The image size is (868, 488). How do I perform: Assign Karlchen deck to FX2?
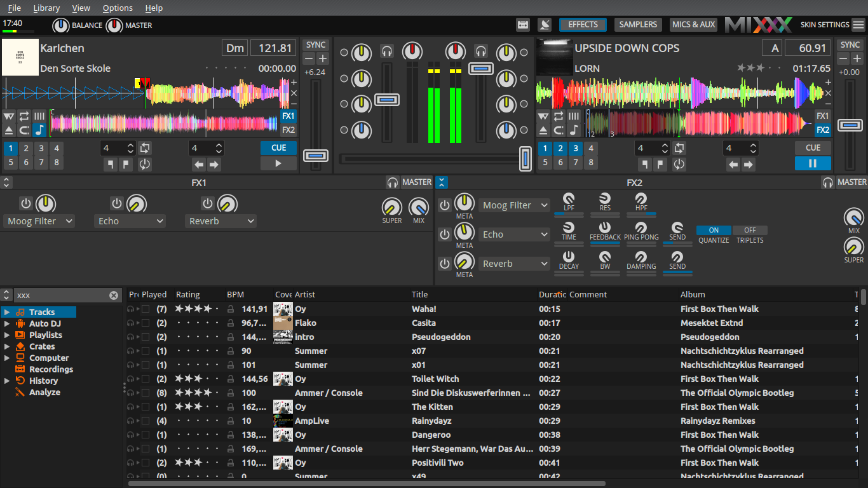pyautogui.click(x=288, y=130)
